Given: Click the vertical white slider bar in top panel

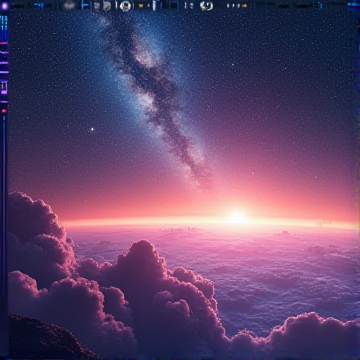Looking at the screenshot, I should click(154, 5).
